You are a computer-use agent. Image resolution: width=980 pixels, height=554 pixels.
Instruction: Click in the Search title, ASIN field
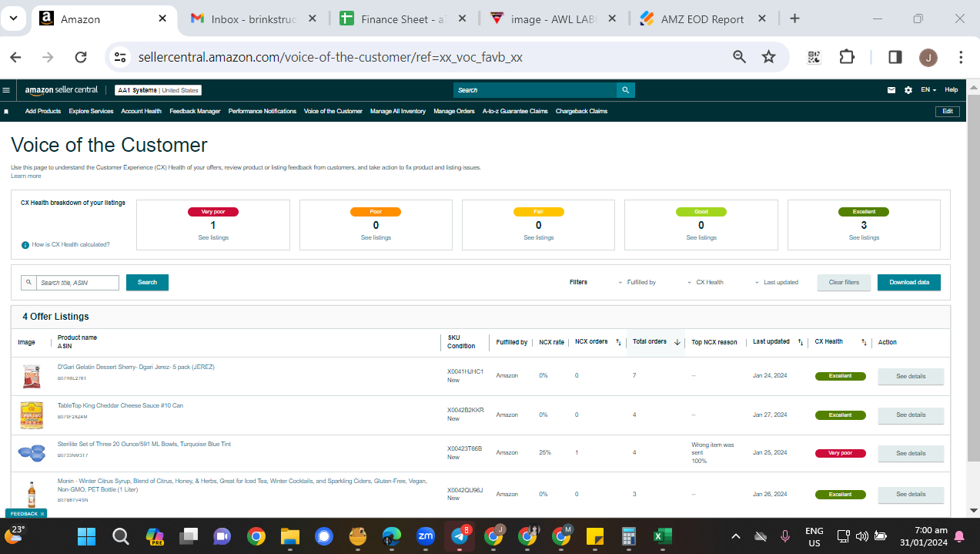(77, 283)
